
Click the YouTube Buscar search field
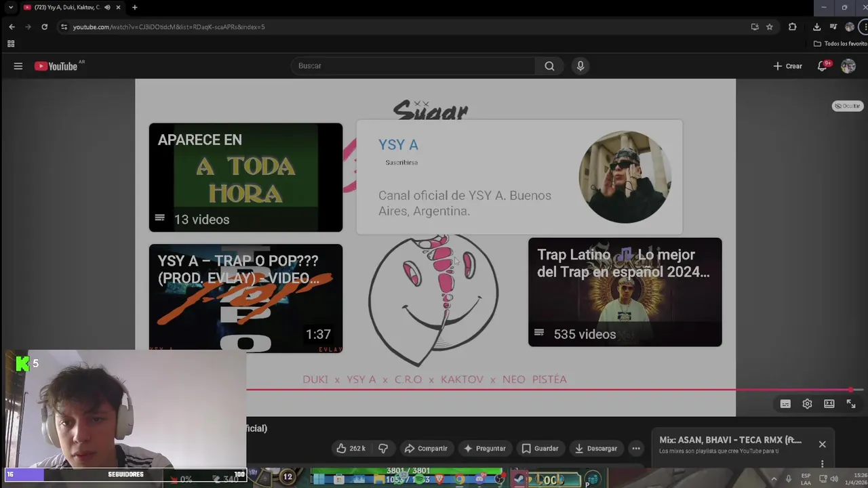[412, 66]
